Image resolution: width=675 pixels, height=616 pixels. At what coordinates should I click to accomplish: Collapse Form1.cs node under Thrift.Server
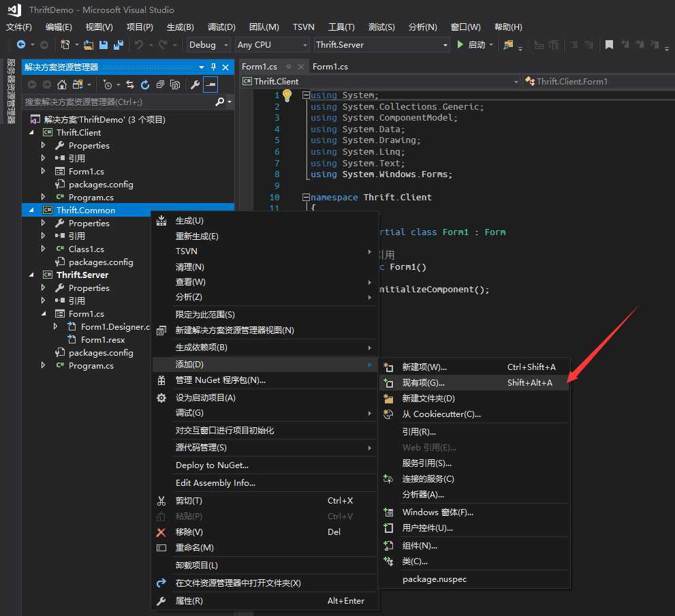[44, 313]
